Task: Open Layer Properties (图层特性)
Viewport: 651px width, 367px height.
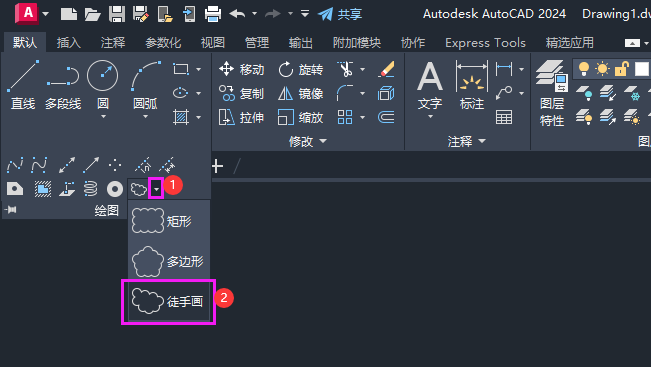Action: pos(552,93)
